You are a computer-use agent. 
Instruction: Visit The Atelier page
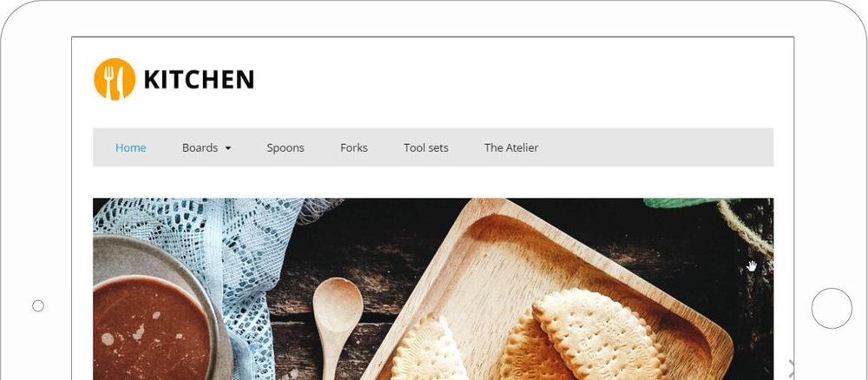tap(511, 147)
